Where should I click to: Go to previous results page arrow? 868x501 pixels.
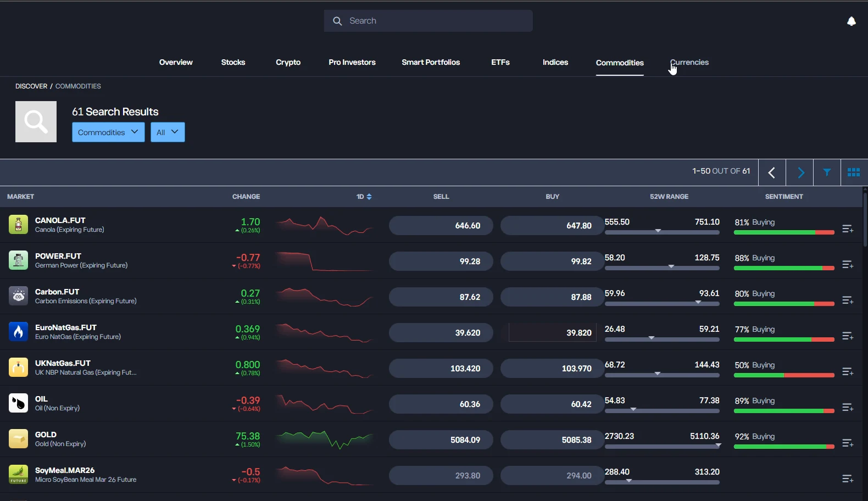[772, 172]
